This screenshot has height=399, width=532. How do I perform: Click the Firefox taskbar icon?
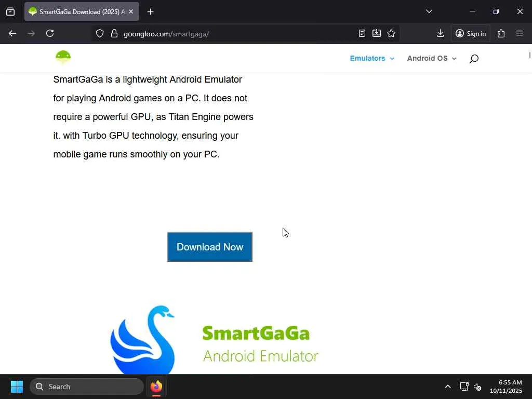pyautogui.click(x=156, y=387)
